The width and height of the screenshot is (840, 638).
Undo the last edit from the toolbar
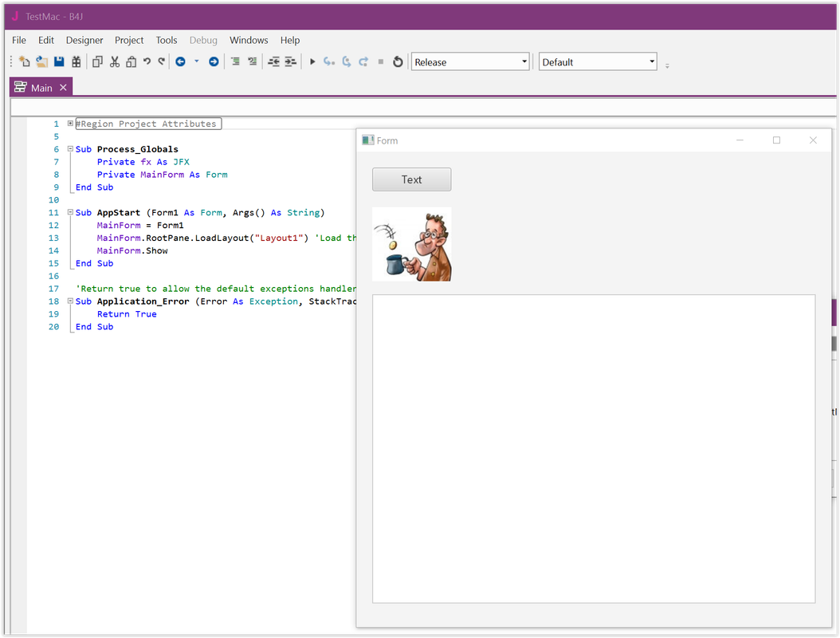point(146,61)
